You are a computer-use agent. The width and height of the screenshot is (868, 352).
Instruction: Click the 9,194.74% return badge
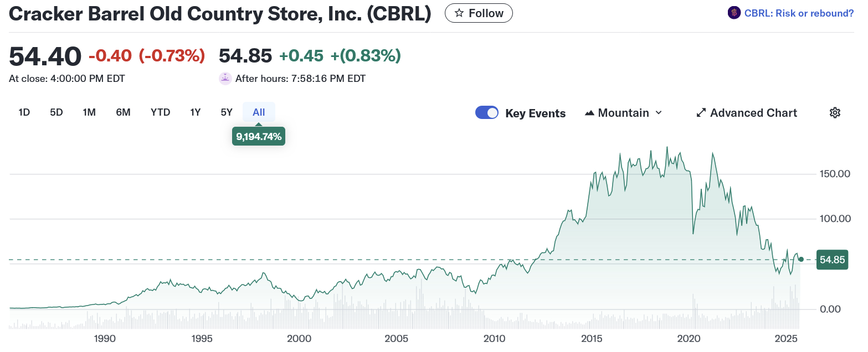click(x=259, y=137)
